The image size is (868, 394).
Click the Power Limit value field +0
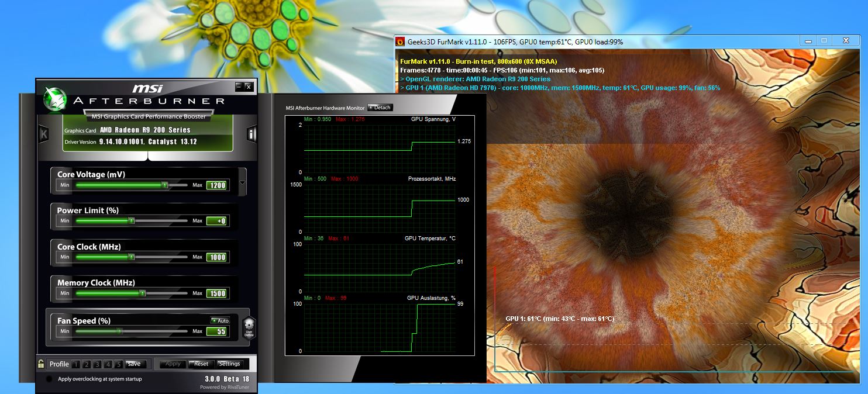[x=216, y=221]
